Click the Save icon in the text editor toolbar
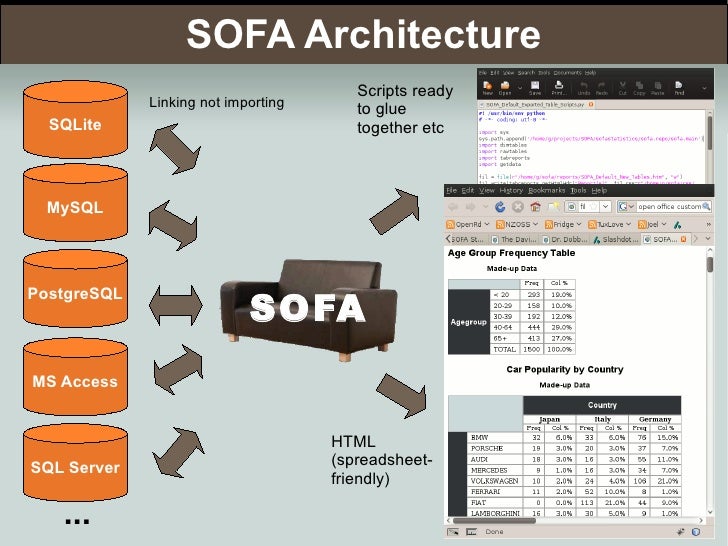 535,85
